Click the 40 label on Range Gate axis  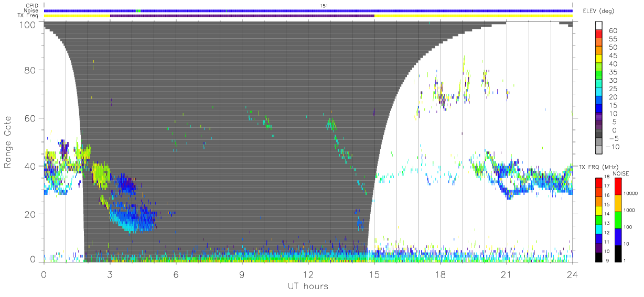pos(31,166)
